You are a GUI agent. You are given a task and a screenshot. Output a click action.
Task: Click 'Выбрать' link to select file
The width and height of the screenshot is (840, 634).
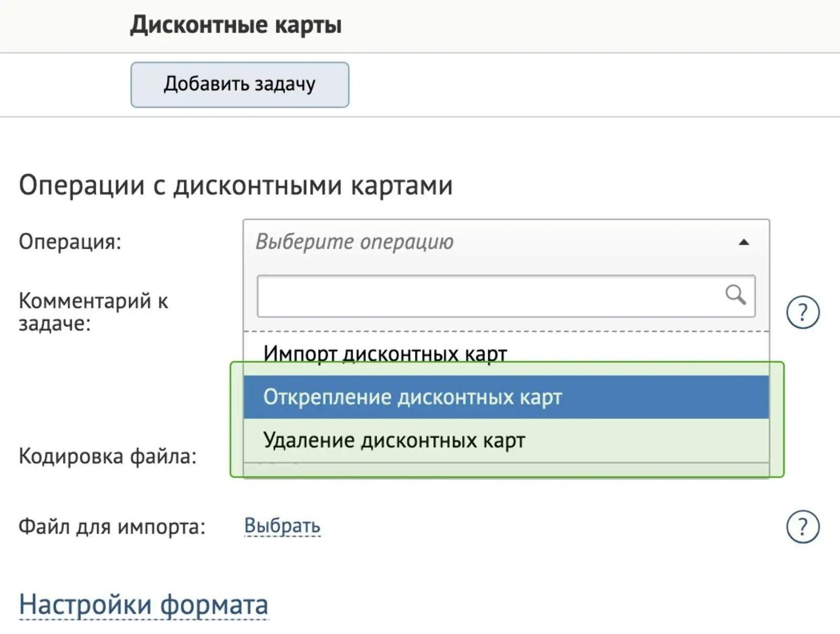[282, 526]
